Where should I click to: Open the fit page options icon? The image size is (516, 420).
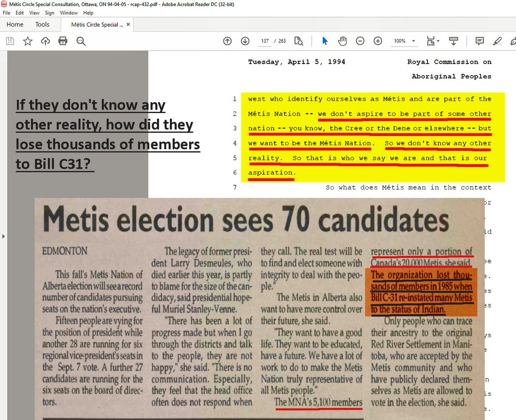tap(433, 41)
